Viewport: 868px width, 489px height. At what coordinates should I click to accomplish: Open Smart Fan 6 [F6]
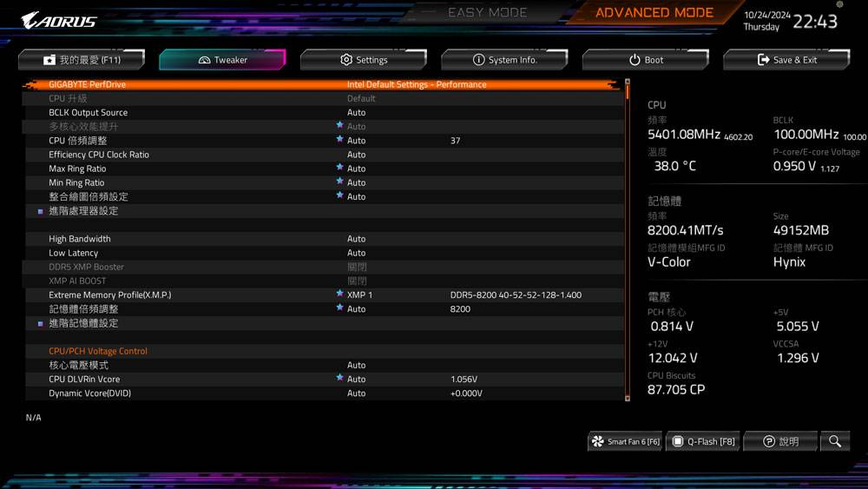625,441
